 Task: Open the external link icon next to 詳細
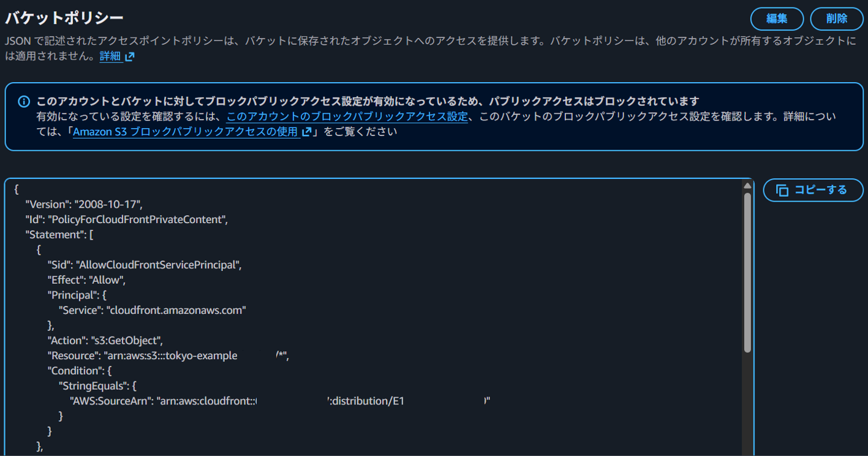[x=130, y=56]
